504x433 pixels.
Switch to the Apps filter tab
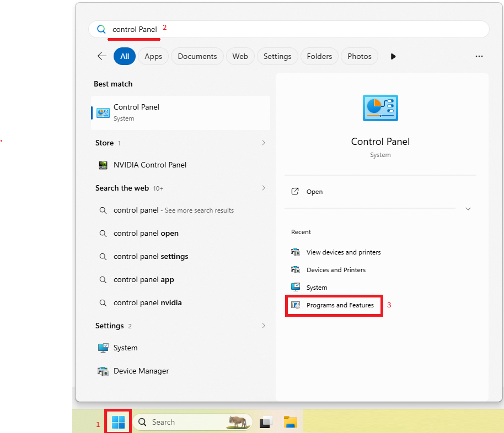pos(153,56)
